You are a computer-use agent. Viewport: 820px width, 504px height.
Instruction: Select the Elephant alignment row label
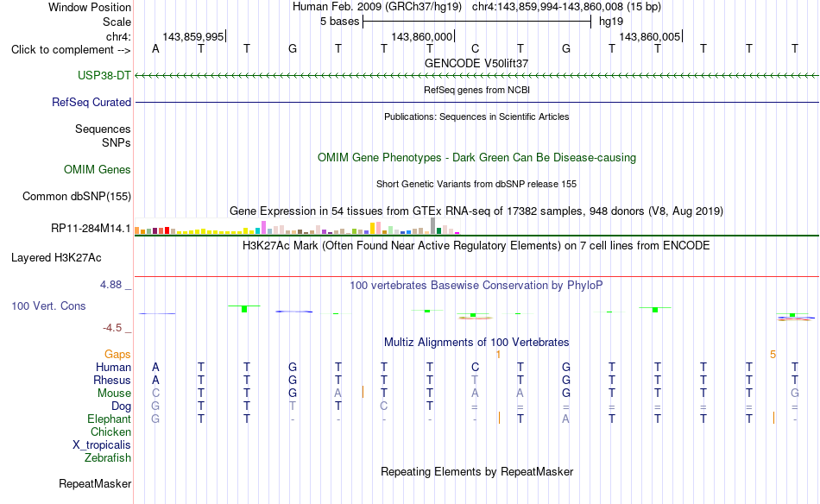[110, 419]
